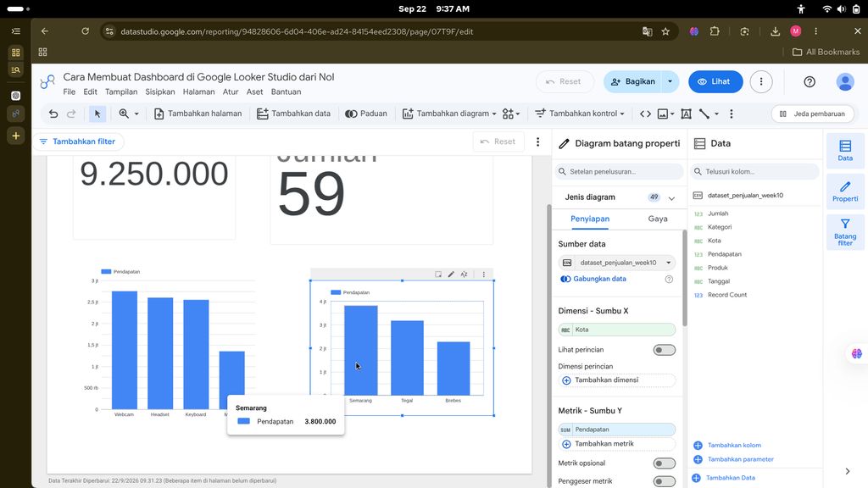
Task: Click the Setelan penelusuran search field
Action: pos(619,171)
